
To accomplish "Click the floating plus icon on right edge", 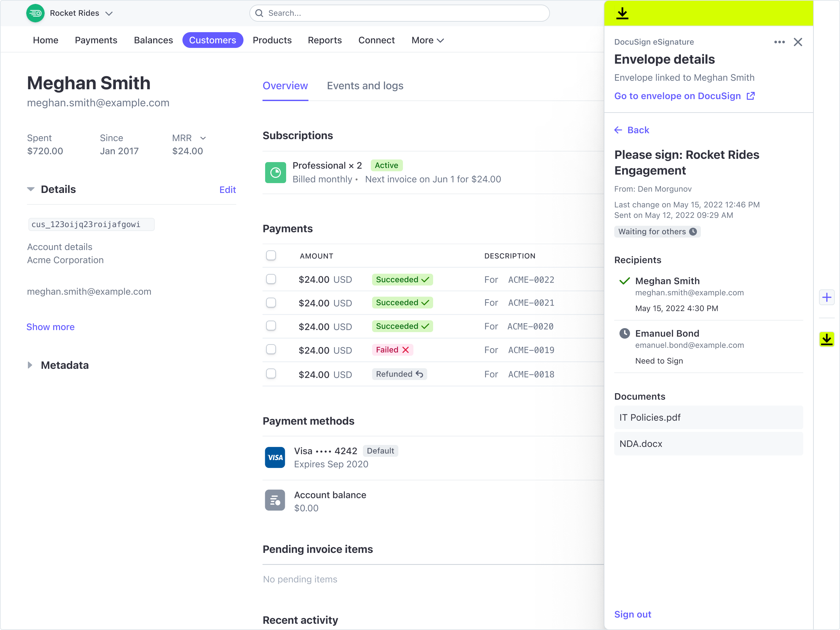I will [x=827, y=297].
